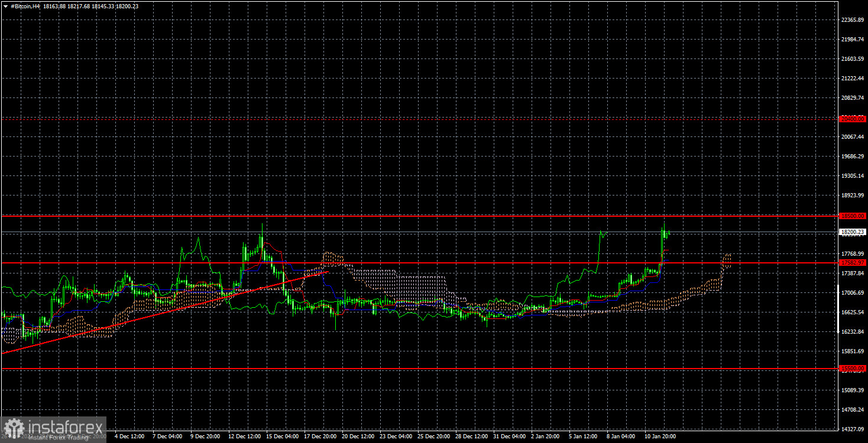
Task: Click the 9 Dec 20:00 time label
Action: [205, 437]
